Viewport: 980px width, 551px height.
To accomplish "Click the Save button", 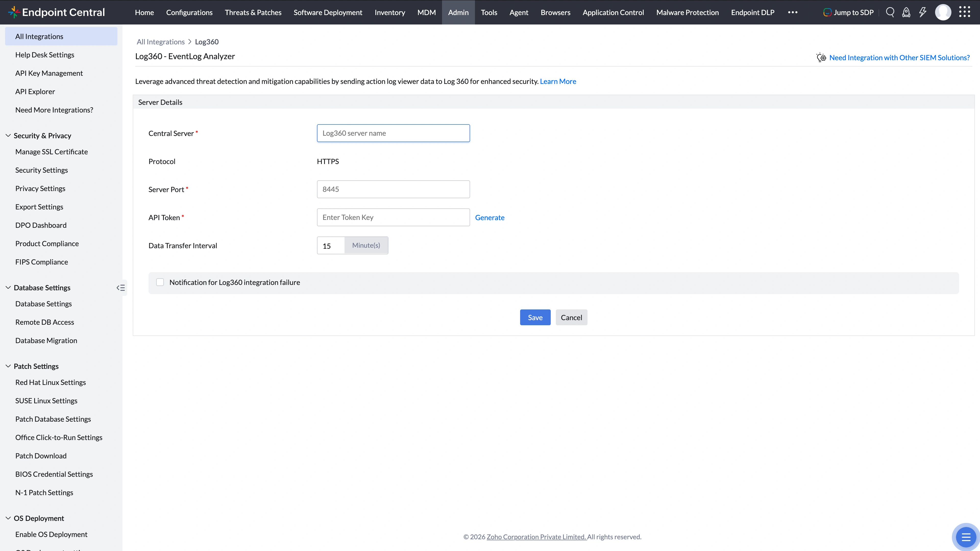I will [535, 317].
